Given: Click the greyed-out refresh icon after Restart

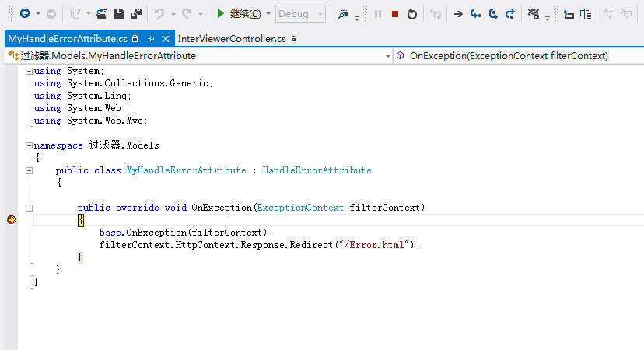Looking at the screenshot, I should click(x=436, y=14).
